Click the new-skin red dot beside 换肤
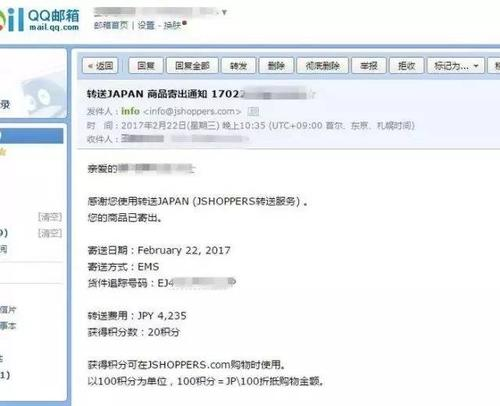The image size is (500, 406). pyautogui.click(x=184, y=23)
